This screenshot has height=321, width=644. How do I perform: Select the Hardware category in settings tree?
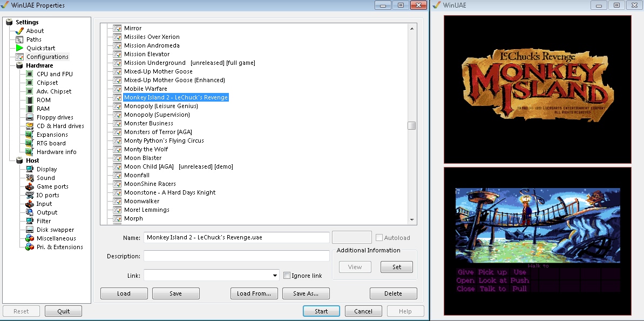click(39, 65)
